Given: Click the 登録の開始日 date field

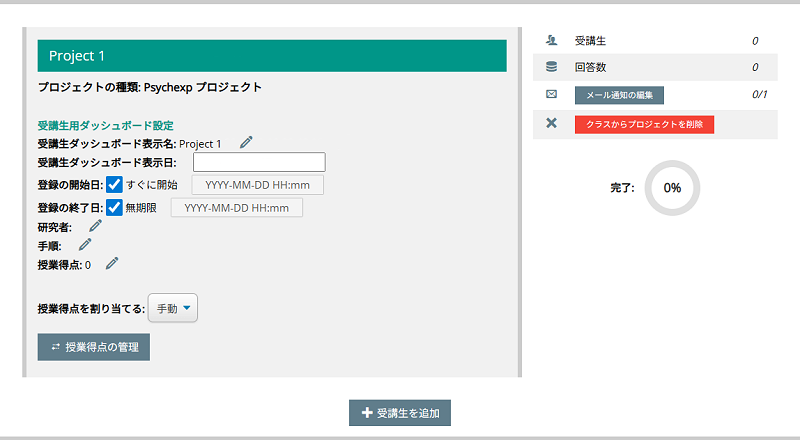Looking at the screenshot, I should coord(257,185).
